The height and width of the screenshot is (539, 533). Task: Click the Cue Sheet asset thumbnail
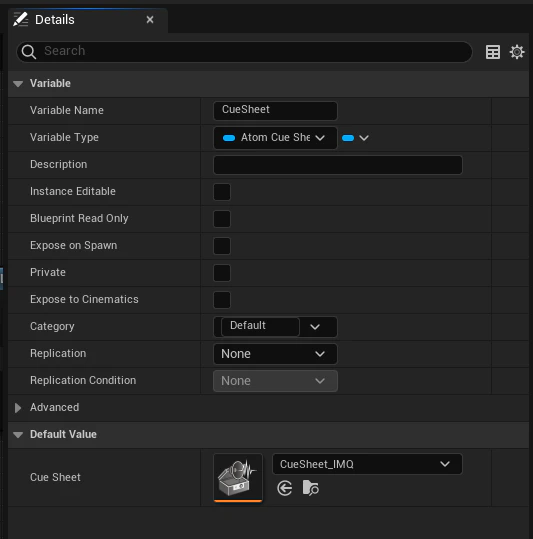[x=238, y=477]
